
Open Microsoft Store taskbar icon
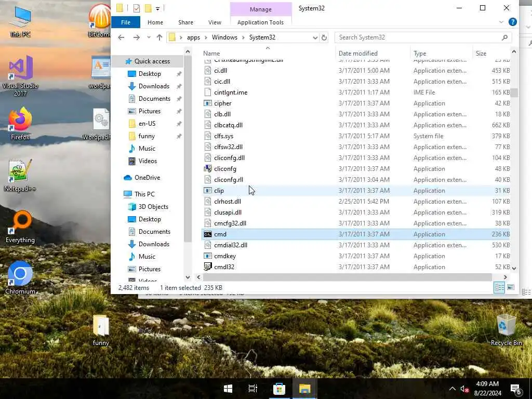pos(279,389)
